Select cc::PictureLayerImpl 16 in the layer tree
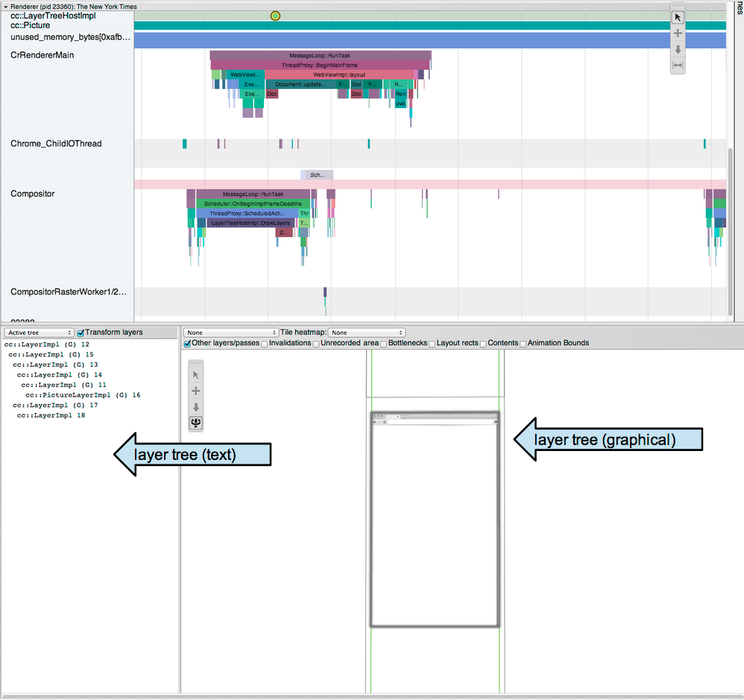Screen dimensions: 744x700 point(82,395)
